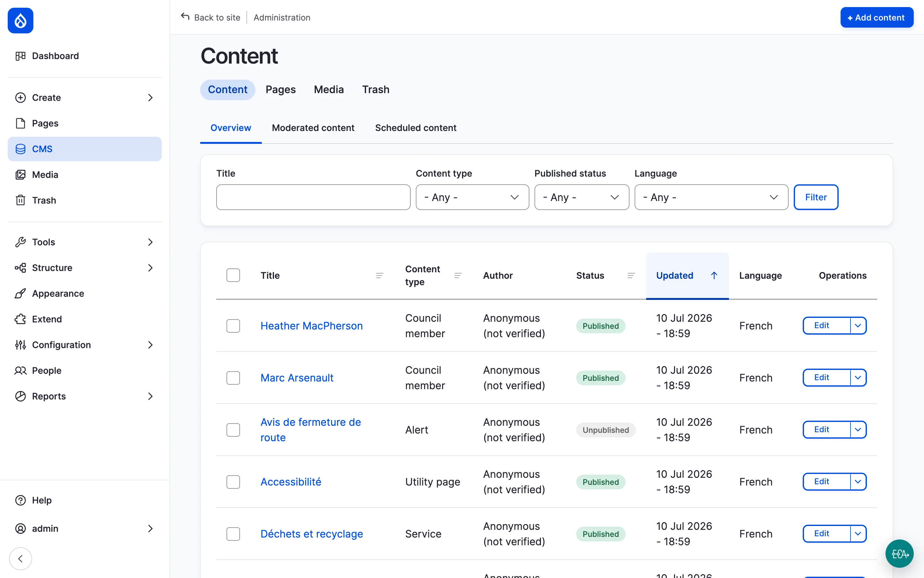This screenshot has height=578, width=924.
Task: Click the Reports chart icon
Action: [20, 396]
